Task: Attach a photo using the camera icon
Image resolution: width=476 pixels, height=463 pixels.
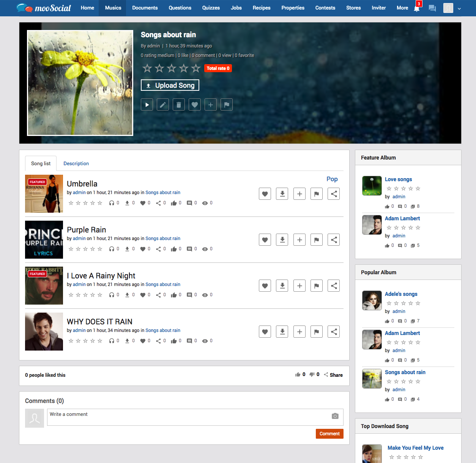Action: point(335,416)
